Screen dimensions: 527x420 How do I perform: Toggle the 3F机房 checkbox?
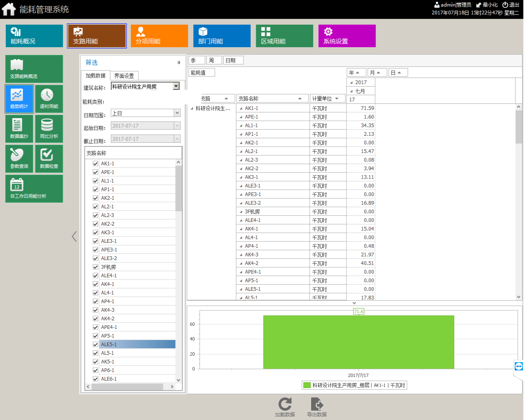(x=95, y=267)
